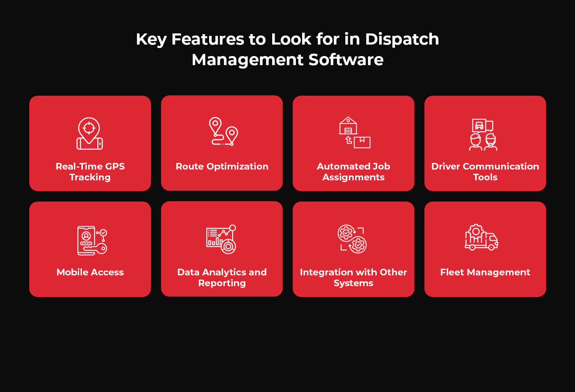Select the 'Driver Communication Tools' label
The width and height of the screenshot is (575, 392).
pyautogui.click(x=485, y=172)
